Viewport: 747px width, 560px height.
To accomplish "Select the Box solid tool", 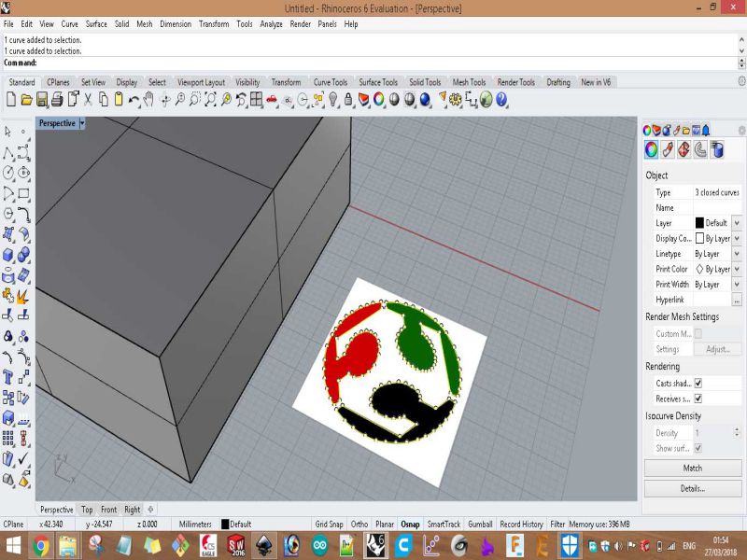I will (8, 255).
